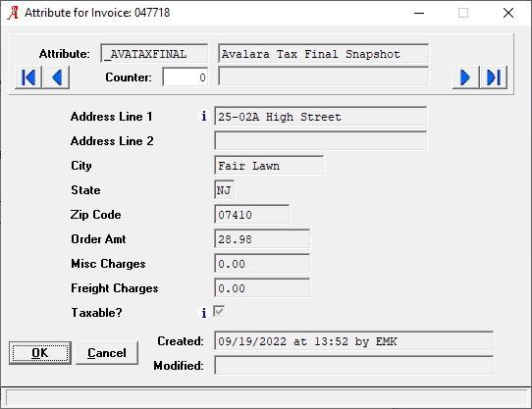Viewport: 532px width, 409px height.
Task: Confirm with the OK button
Action: (40, 353)
